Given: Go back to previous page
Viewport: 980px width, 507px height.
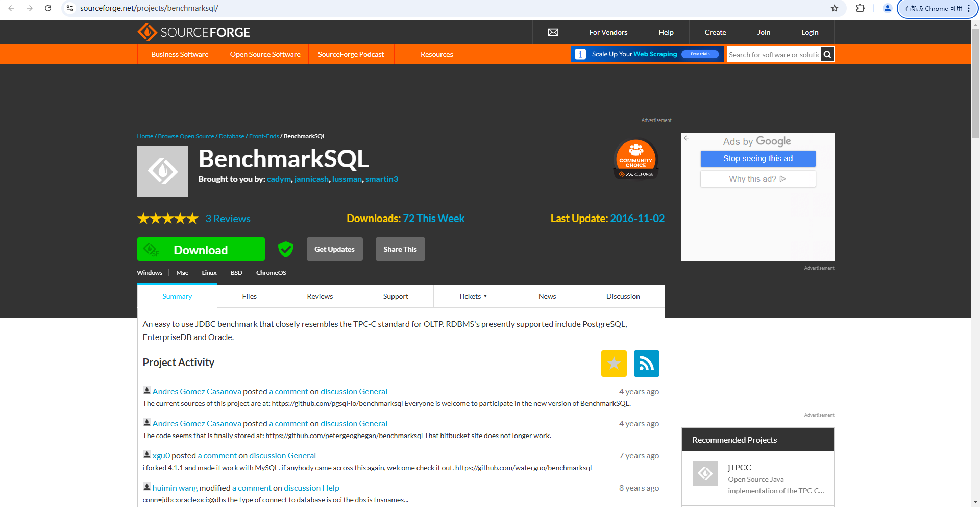Looking at the screenshot, I should point(11,8).
